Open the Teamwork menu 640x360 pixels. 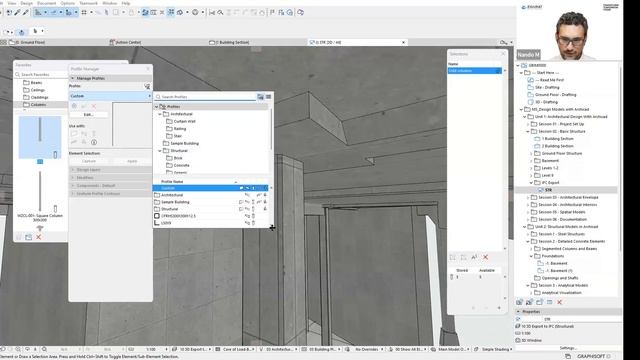click(88, 3)
